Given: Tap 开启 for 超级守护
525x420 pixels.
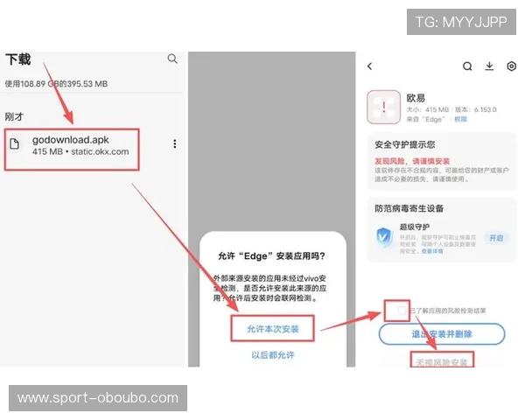Looking at the screenshot, I should [496, 238].
